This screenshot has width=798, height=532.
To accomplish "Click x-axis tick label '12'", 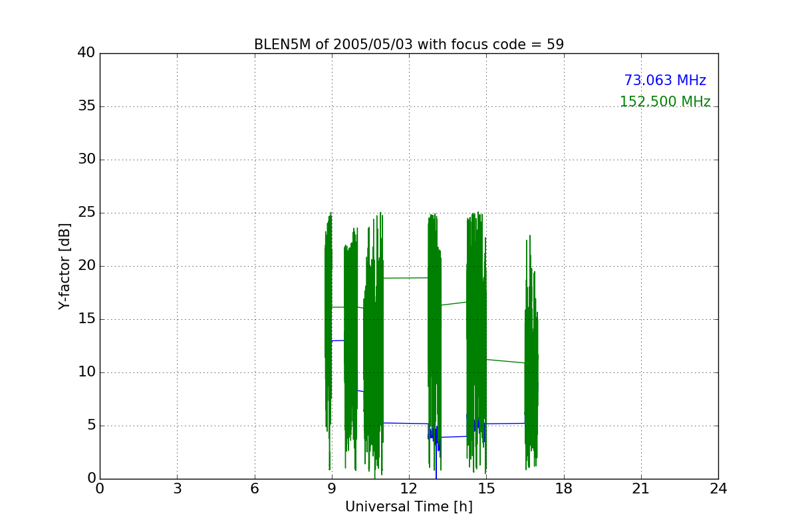I will pos(409,489).
